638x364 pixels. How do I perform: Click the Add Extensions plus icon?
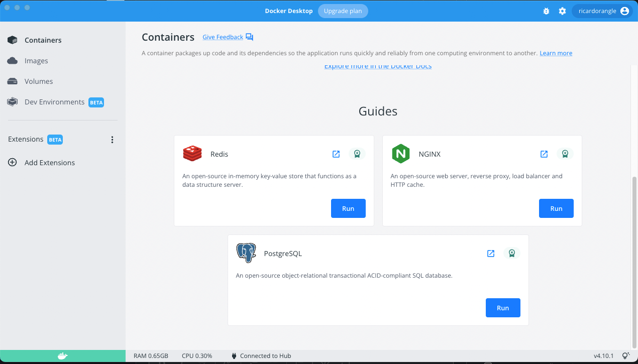pyautogui.click(x=13, y=163)
